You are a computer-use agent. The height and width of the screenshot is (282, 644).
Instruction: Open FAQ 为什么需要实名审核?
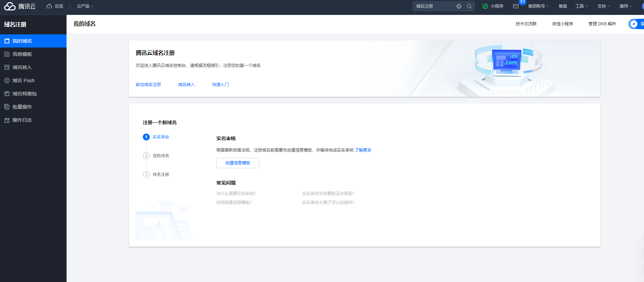click(x=236, y=194)
